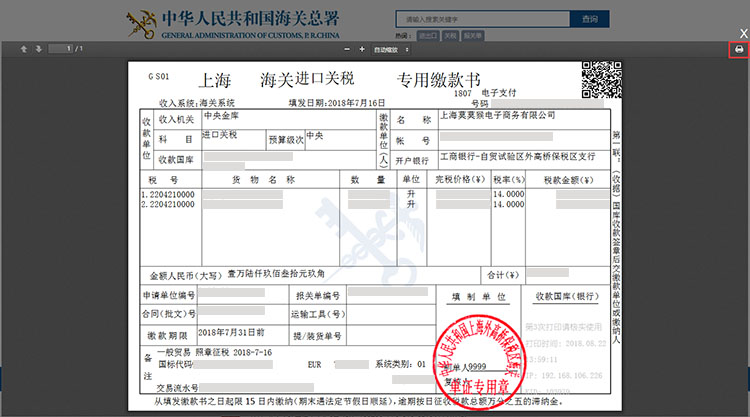
Task: Select the 进口关税 subject cell
Action: click(x=220, y=135)
